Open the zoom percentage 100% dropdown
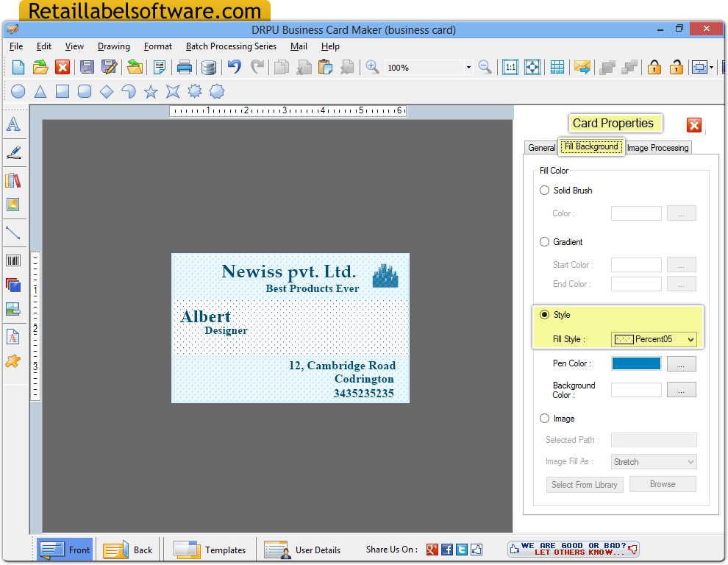The width and height of the screenshot is (728, 565). click(x=468, y=68)
